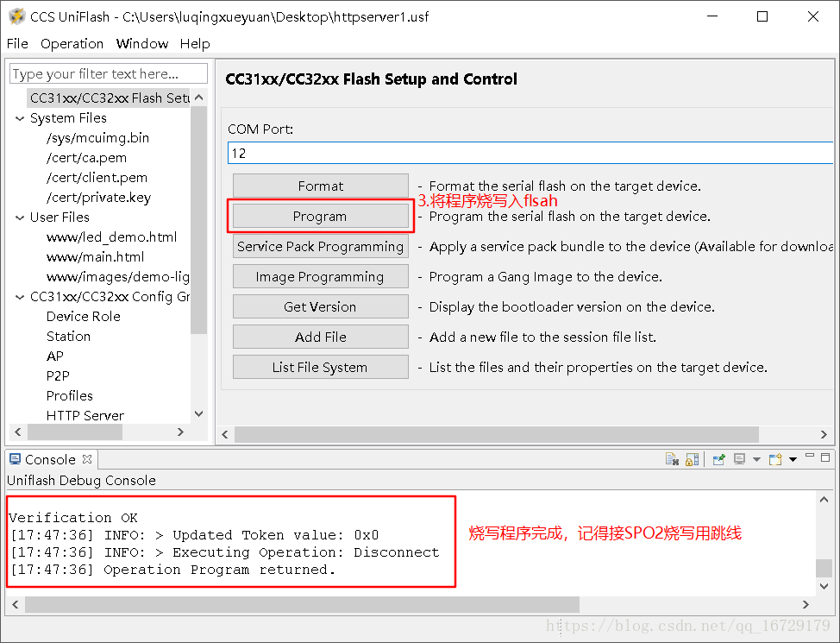Select Profiles config item
This screenshot has width=840, height=643.
coord(69,396)
